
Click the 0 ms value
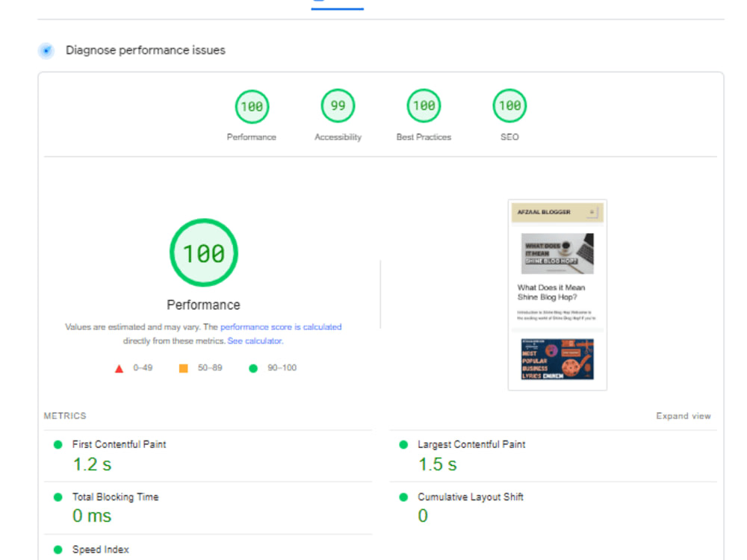[x=92, y=516]
